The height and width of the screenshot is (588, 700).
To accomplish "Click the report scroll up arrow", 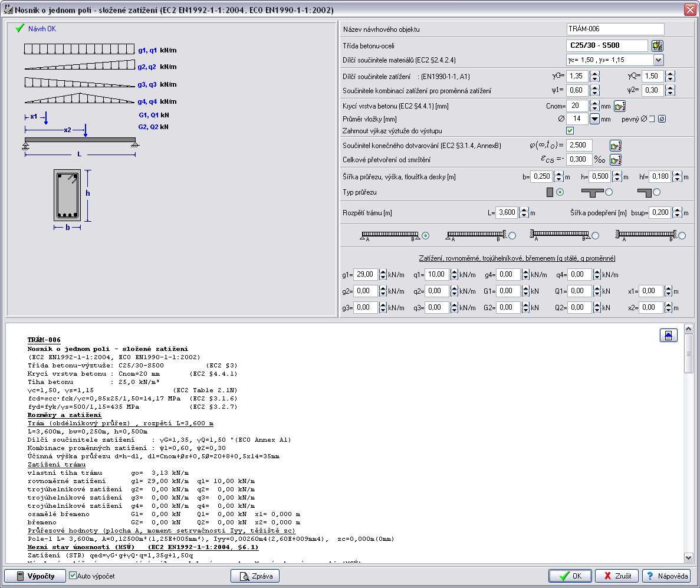I will pyautogui.click(x=688, y=329).
